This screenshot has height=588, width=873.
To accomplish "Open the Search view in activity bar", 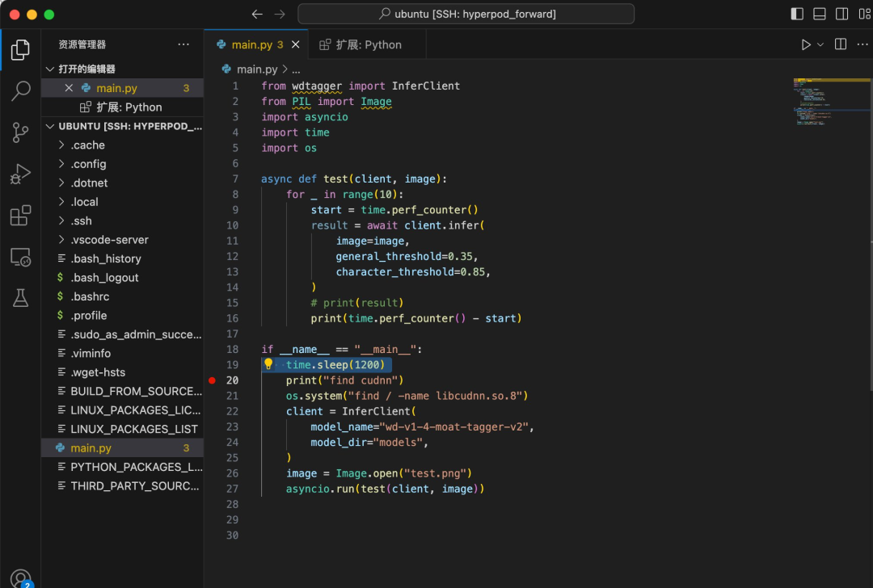I will (20, 90).
